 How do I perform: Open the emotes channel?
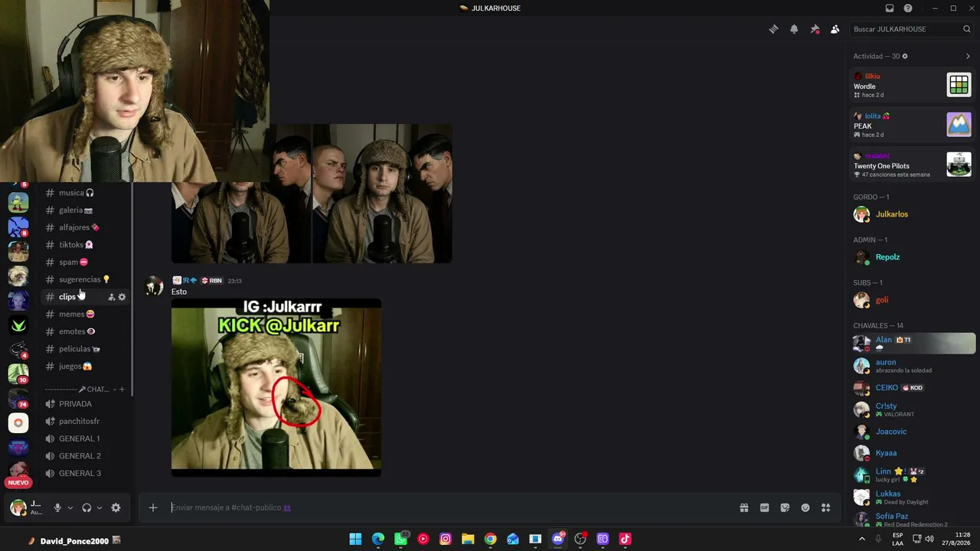tap(85, 331)
